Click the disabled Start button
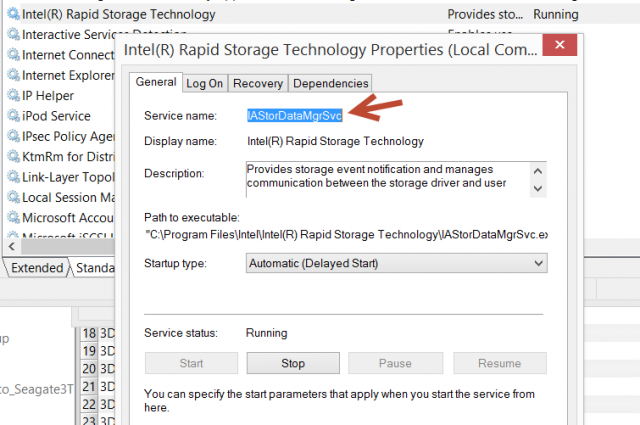This screenshot has width=640, height=425. coord(191,363)
